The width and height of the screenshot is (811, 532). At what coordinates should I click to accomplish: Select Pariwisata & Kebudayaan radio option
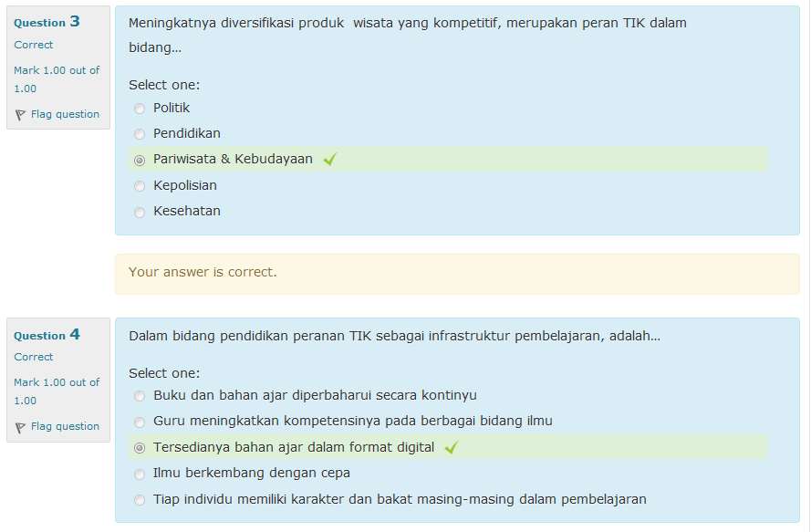point(140,161)
